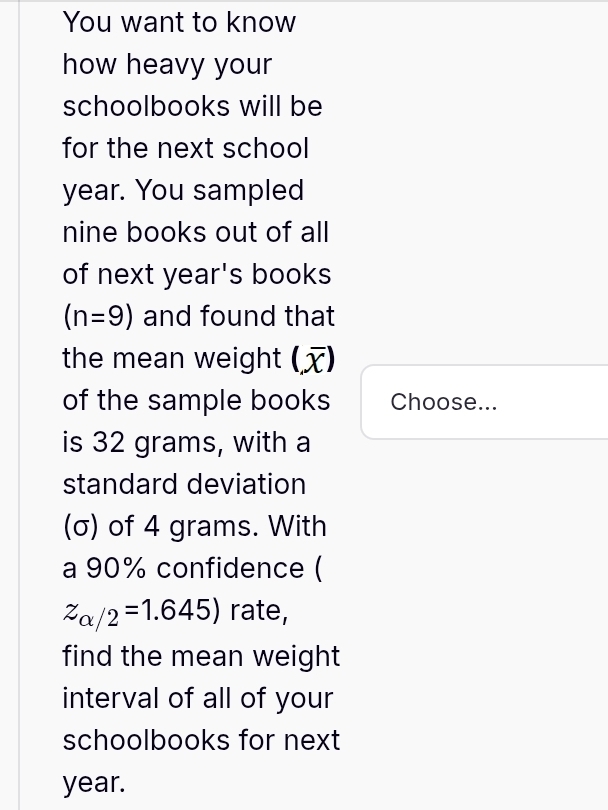Click the z α/2 subscript expression
608x810 pixels.
(91, 613)
